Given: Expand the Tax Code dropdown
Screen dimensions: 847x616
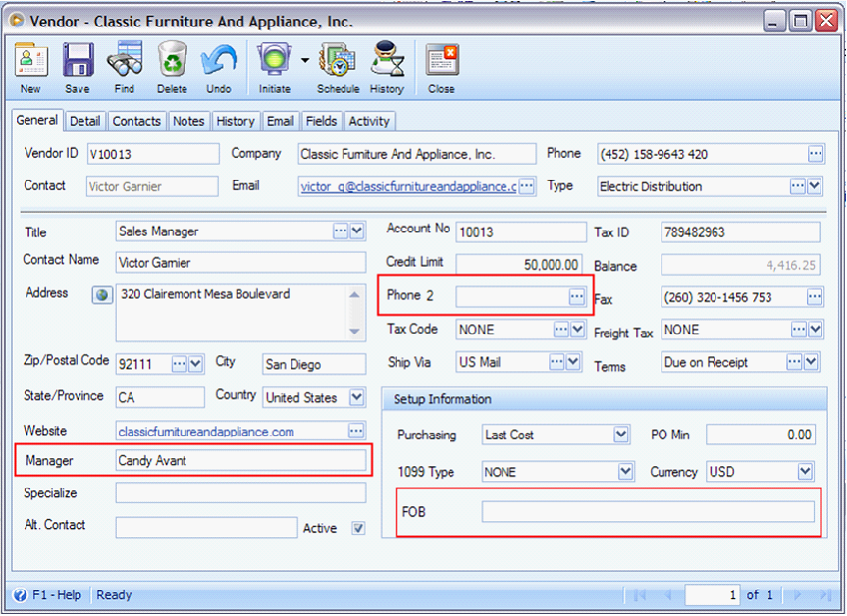Looking at the screenshot, I should click(x=577, y=330).
